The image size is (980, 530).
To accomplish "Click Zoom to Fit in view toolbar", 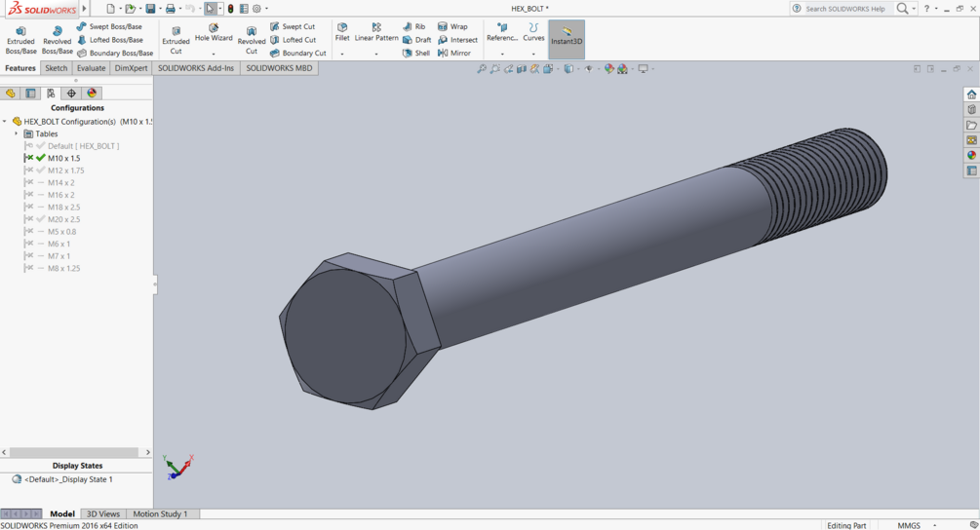I will click(x=482, y=68).
